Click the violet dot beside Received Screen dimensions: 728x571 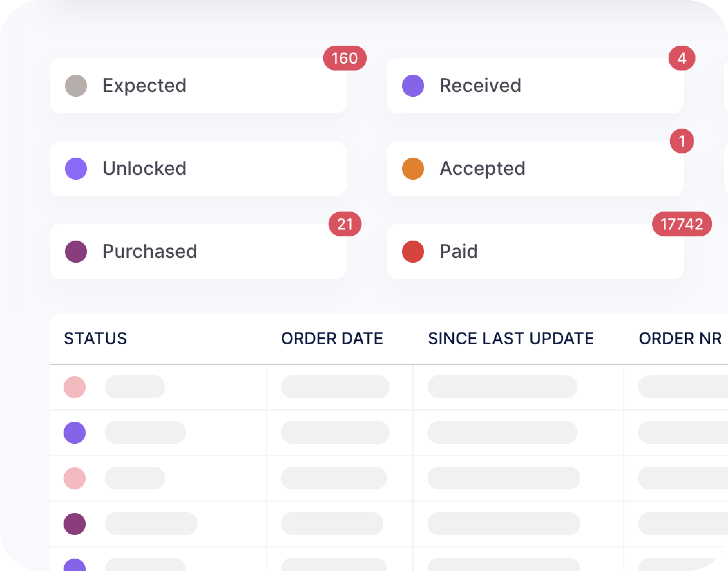(x=413, y=86)
